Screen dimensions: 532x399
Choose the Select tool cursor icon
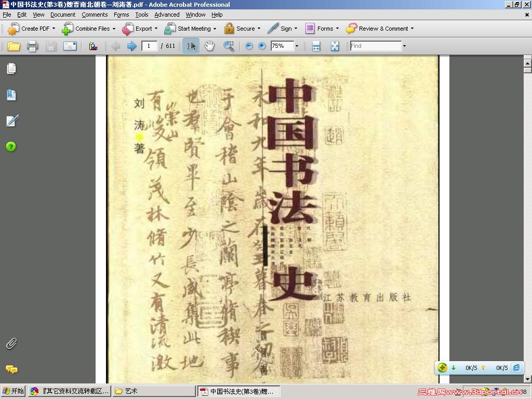191,46
